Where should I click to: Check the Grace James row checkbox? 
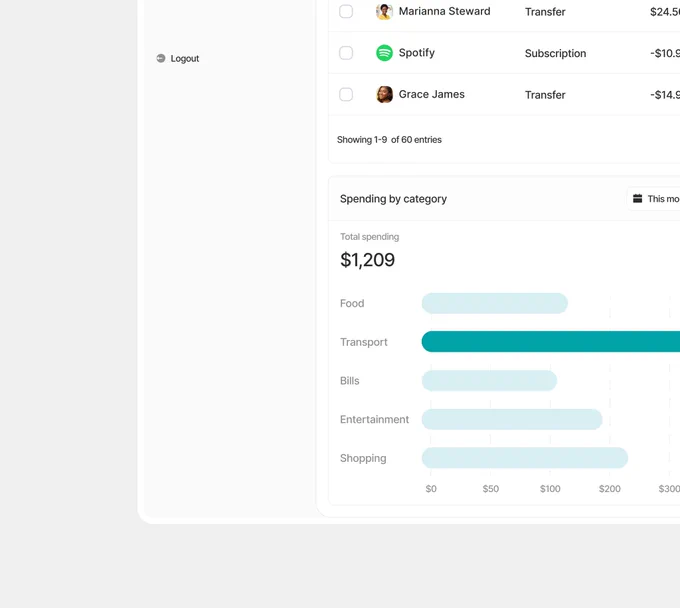[x=346, y=94]
